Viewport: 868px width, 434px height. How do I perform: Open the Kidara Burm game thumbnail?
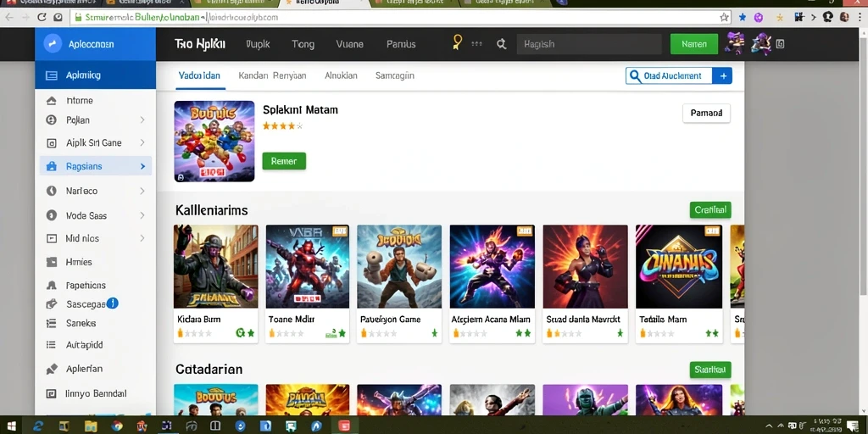[x=216, y=266]
